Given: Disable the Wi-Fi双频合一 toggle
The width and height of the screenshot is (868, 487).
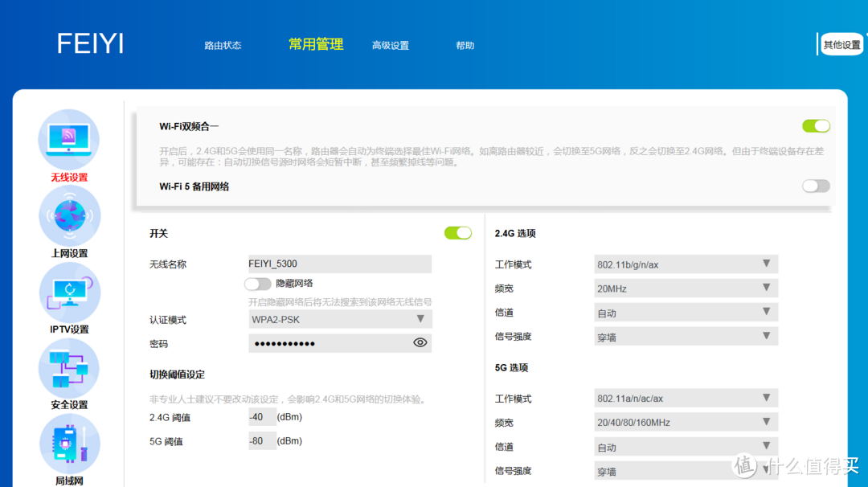Looking at the screenshot, I should (815, 125).
